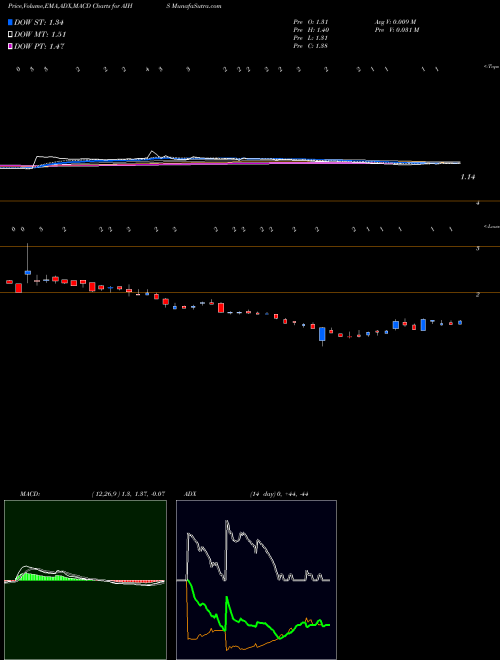
Task: Click the ADX (14 day) values text
Action: [x=279, y=494]
